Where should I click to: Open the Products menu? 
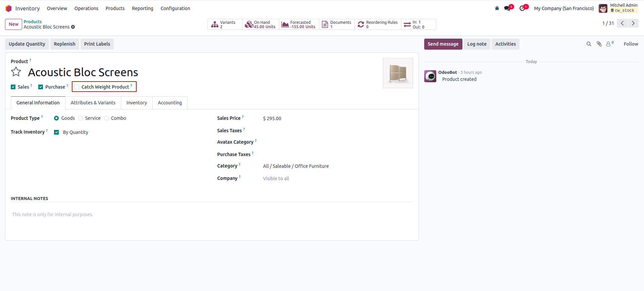[115, 8]
